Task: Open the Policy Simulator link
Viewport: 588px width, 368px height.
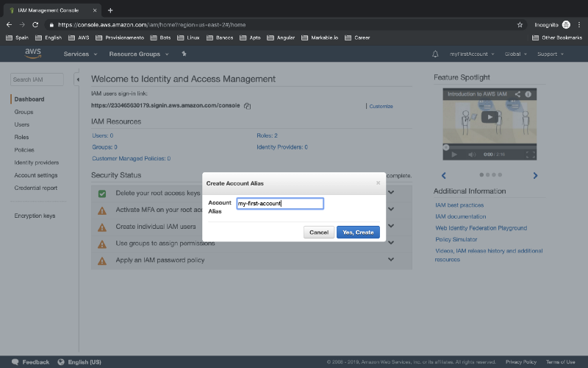Action: pos(456,239)
